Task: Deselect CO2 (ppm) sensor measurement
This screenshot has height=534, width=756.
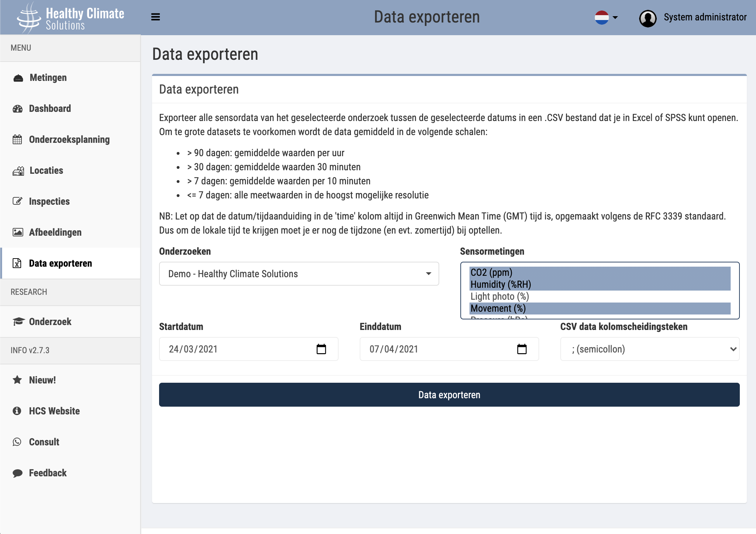Action: point(492,272)
